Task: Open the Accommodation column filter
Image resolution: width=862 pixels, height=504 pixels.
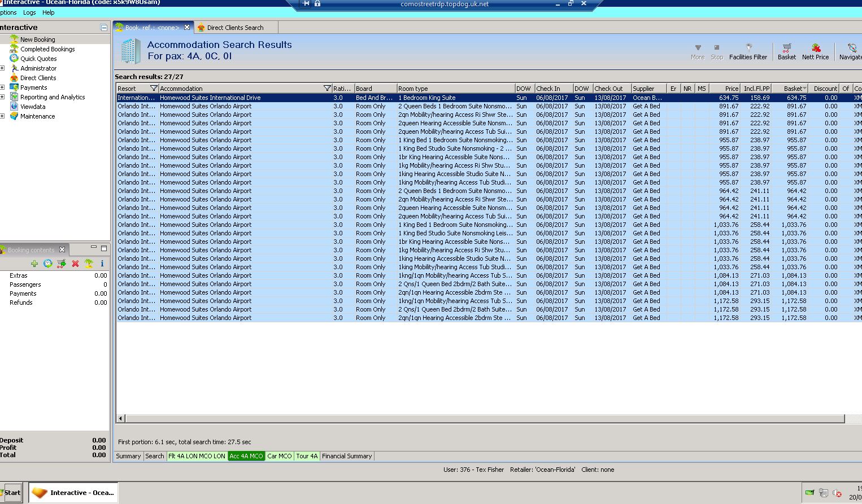Action: coord(327,89)
